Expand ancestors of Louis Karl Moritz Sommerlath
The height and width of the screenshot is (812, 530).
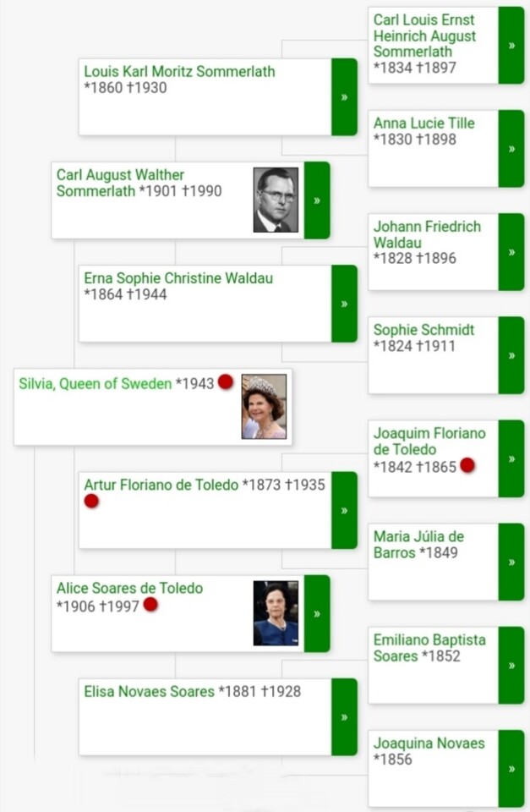(344, 96)
